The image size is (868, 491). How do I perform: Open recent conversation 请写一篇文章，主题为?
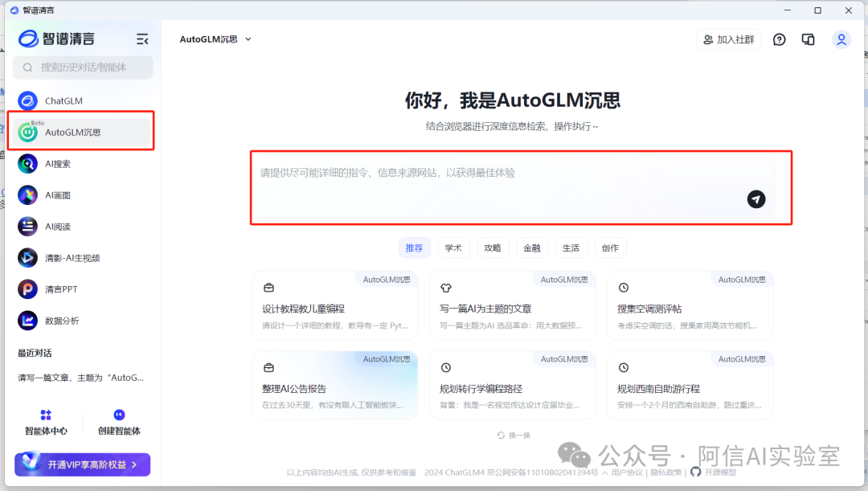tap(81, 378)
